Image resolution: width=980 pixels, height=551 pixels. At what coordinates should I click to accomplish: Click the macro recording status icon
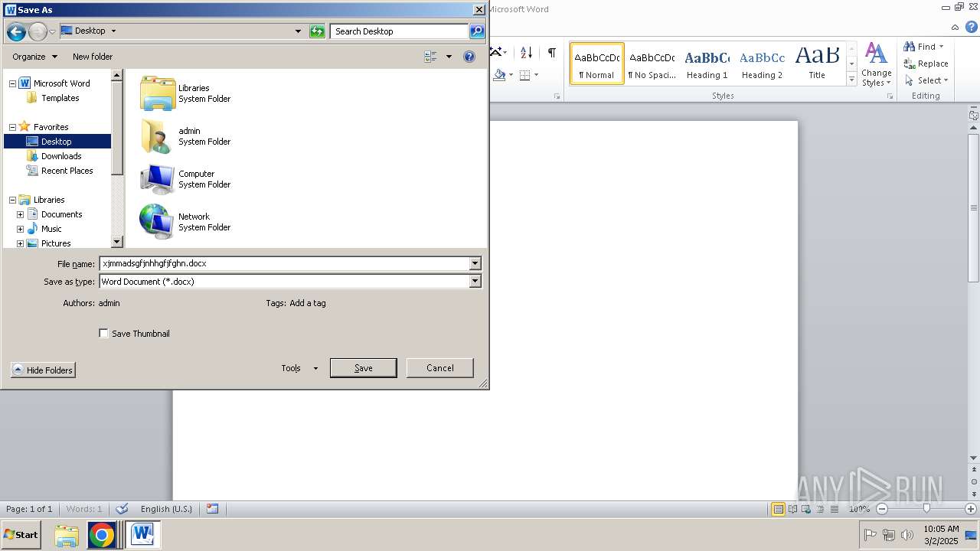pyautogui.click(x=213, y=509)
